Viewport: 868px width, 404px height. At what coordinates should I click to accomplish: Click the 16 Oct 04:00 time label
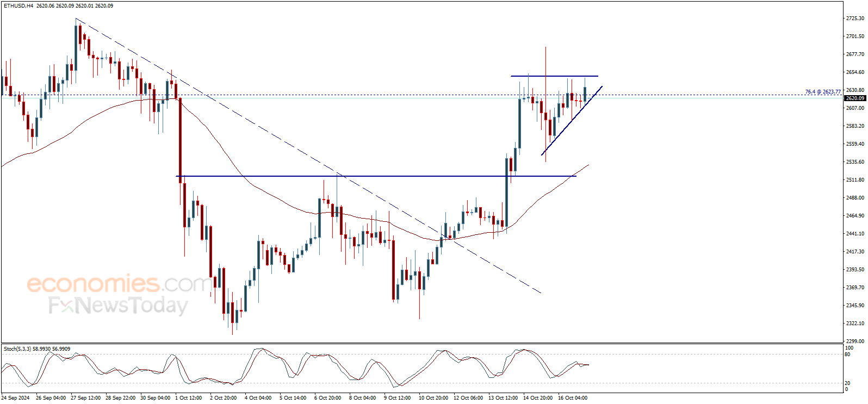573,398
